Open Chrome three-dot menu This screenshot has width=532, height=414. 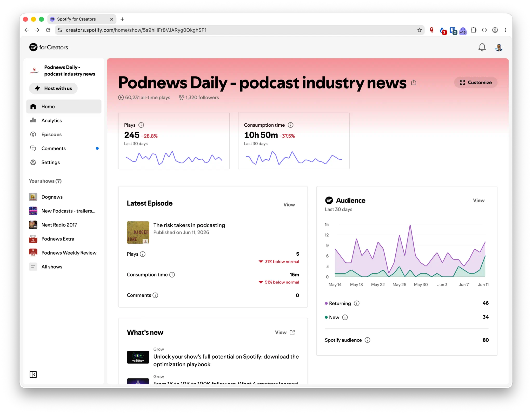(x=506, y=30)
